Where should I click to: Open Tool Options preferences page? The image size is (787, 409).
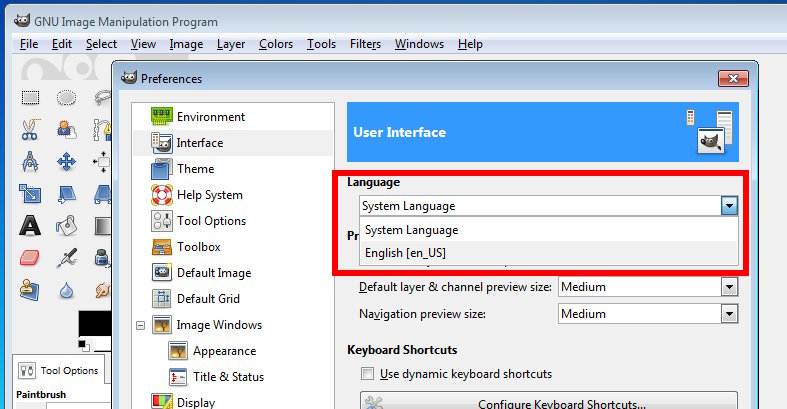coord(211,221)
